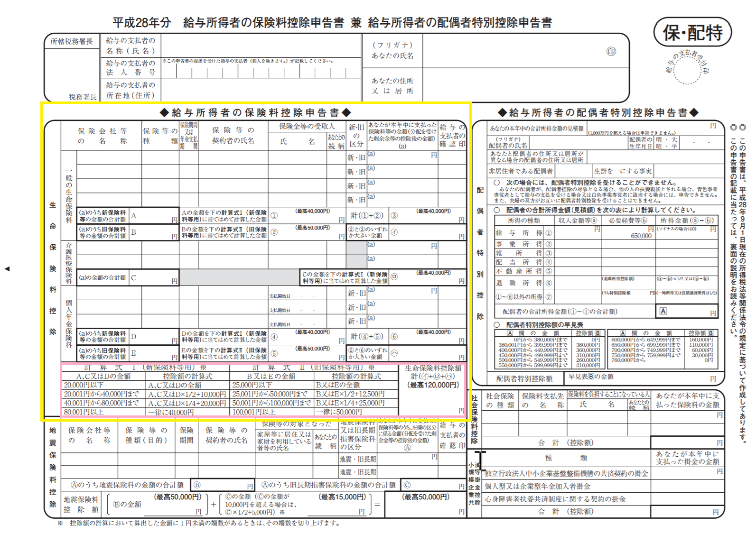Click the boxed A in 配偶者の合計所得金額 row

663,311
